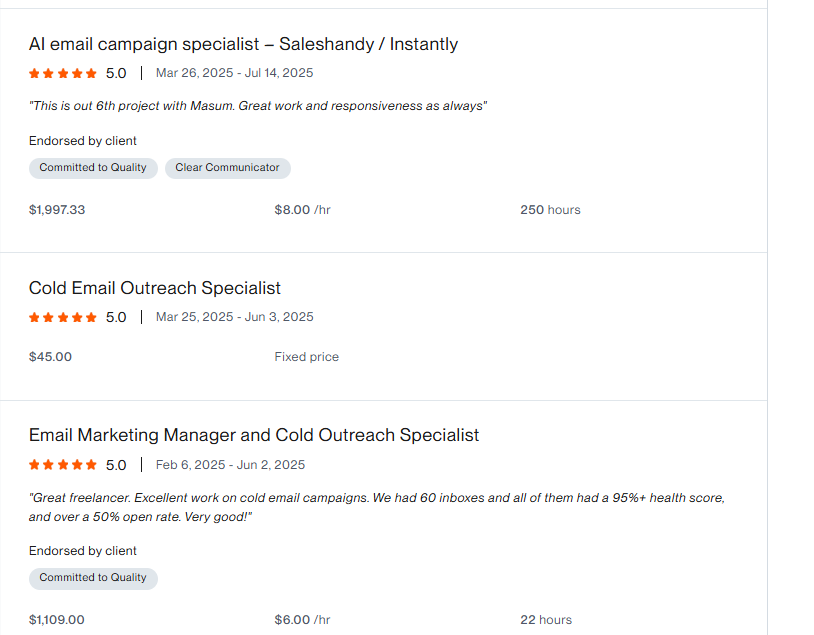Select the Clear Communicator badge
Screen dimensions: 814x635
click(x=227, y=168)
